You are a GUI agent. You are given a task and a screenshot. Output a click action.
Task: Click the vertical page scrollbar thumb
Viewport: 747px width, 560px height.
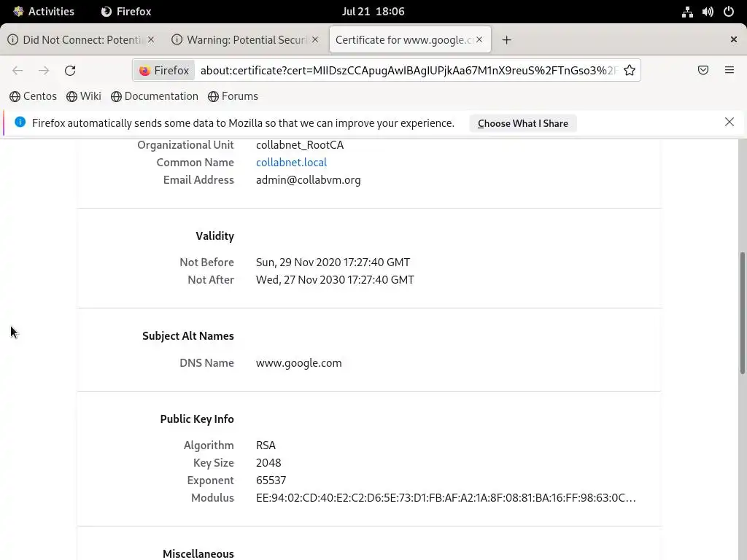coord(742,313)
